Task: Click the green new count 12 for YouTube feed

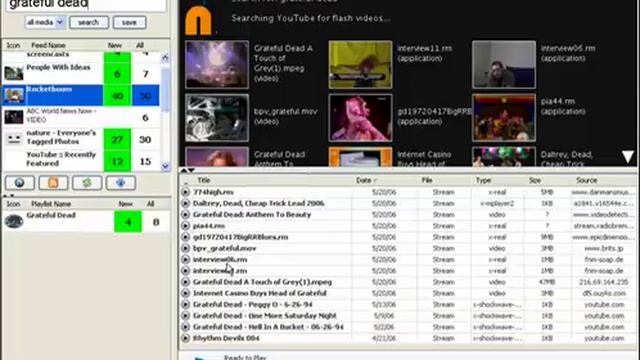Action: [117, 161]
